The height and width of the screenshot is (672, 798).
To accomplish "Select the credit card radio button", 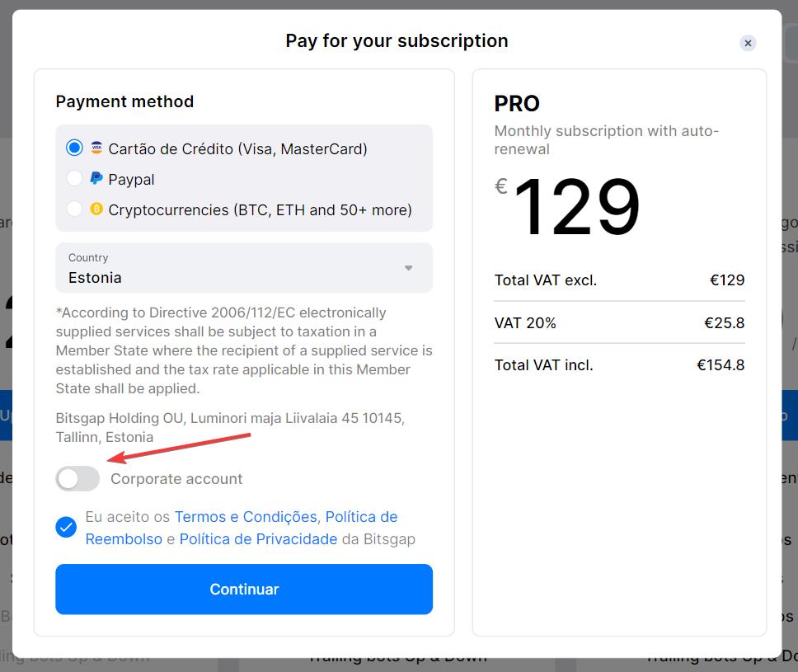I will 75,148.
